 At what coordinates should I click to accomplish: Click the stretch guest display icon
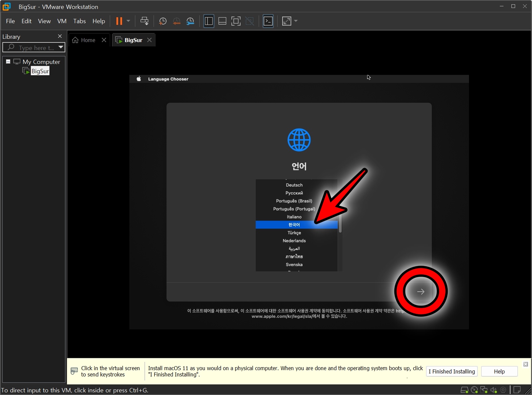[287, 21]
